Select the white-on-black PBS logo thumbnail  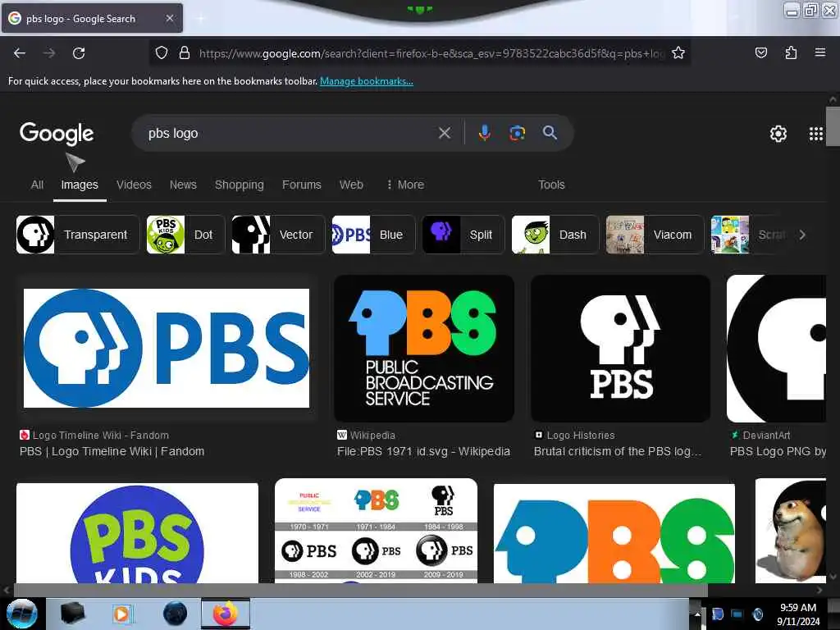pyautogui.click(x=620, y=348)
